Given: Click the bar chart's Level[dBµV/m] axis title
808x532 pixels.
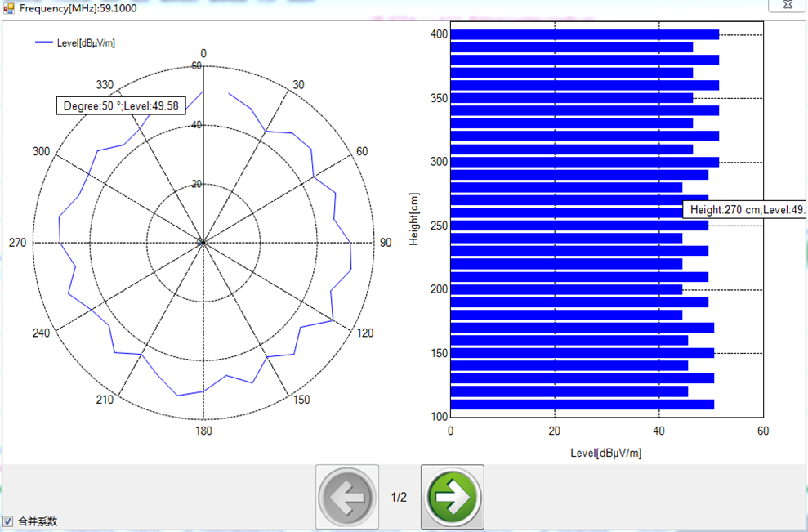Looking at the screenshot, I should [605, 453].
